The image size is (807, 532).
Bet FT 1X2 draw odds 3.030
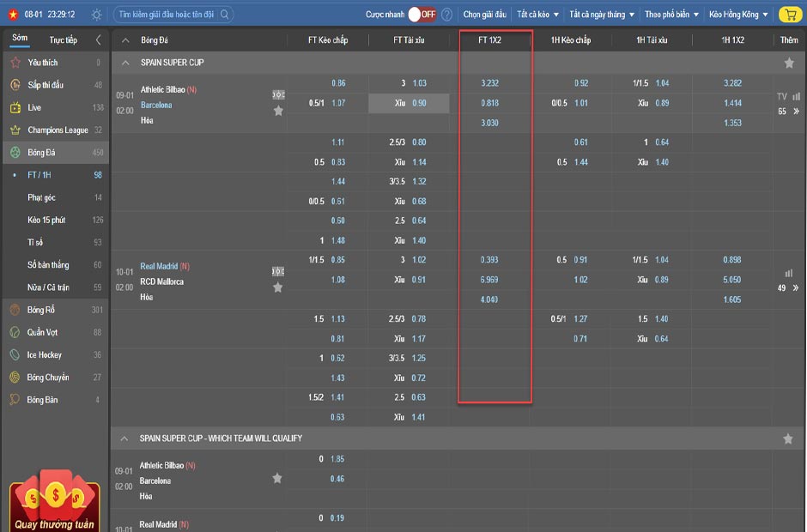[x=489, y=123]
